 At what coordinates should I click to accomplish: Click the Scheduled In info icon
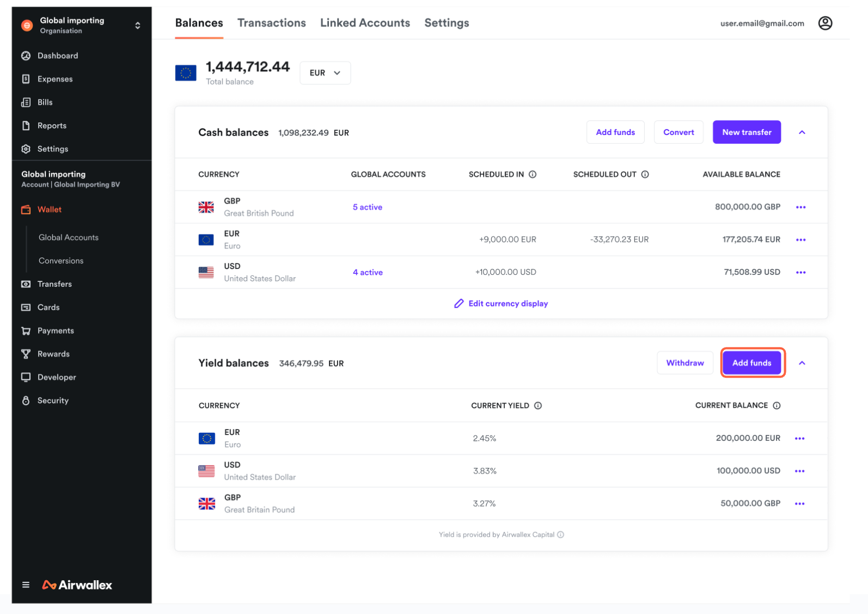(533, 175)
